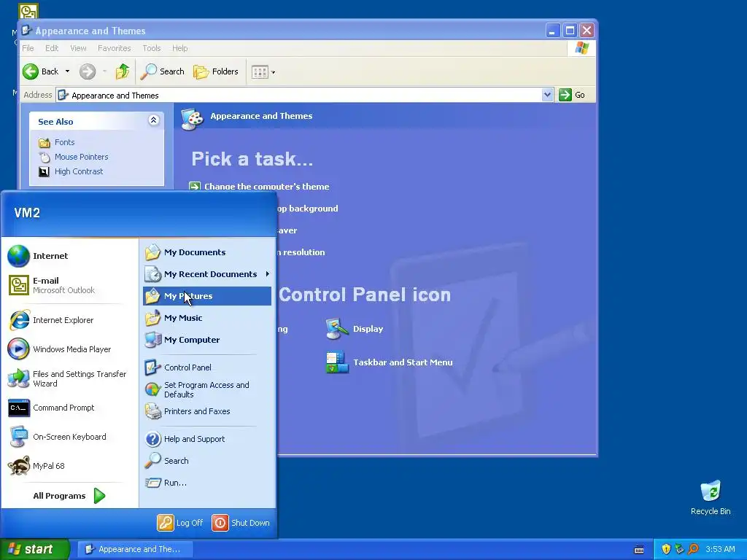
Task: Open the Display control panel icon
Action: tap(355, 329)
